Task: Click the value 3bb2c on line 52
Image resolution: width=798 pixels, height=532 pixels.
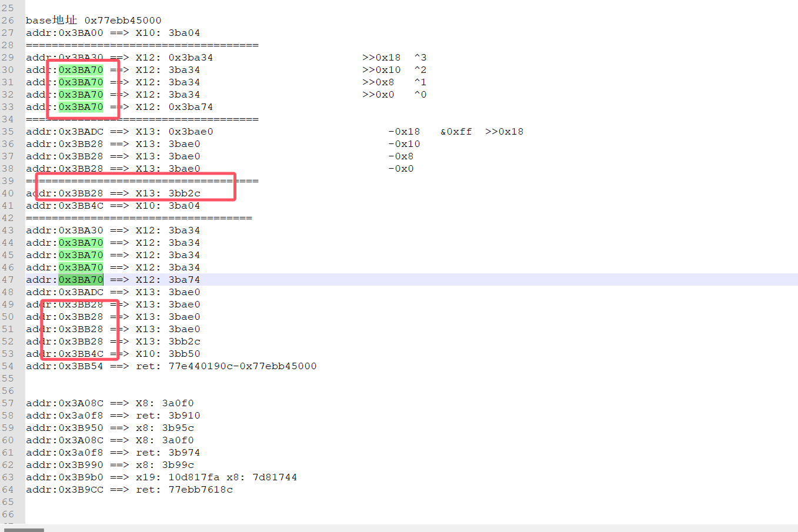Action: (x=184, y=342)
